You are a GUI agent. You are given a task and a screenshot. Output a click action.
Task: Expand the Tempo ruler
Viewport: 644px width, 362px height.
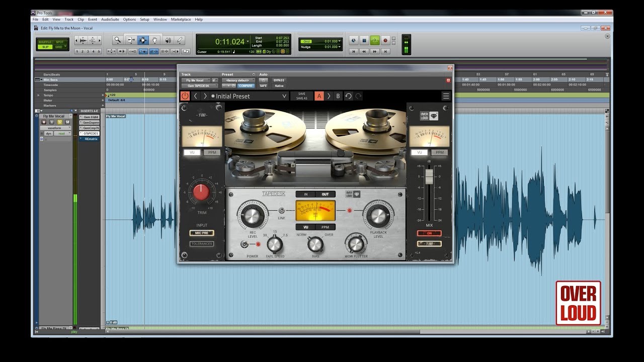(x=38, y=95)
